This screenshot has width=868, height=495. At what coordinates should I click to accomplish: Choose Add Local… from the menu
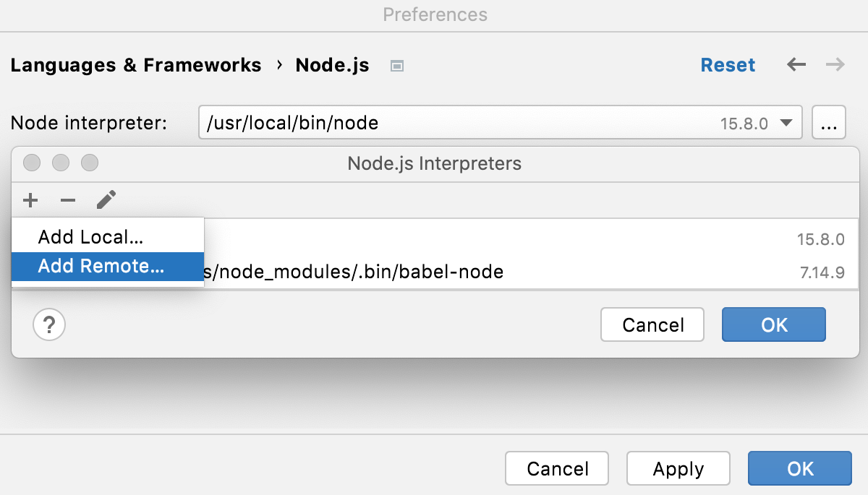click(89, 236)
